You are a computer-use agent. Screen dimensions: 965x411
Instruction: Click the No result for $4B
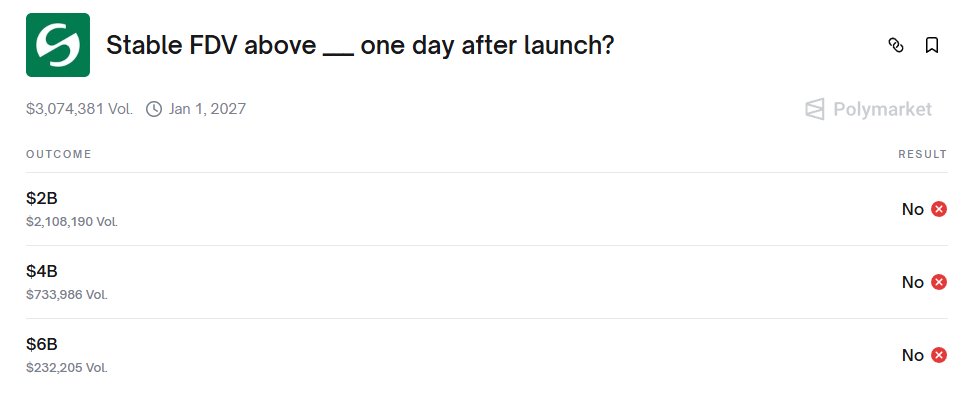point(912,282)
